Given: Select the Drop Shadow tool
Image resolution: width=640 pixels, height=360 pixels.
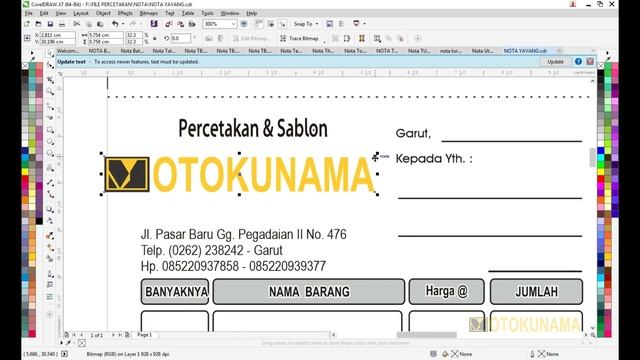Looking at the screenshot, I should [x=50, y=209].
